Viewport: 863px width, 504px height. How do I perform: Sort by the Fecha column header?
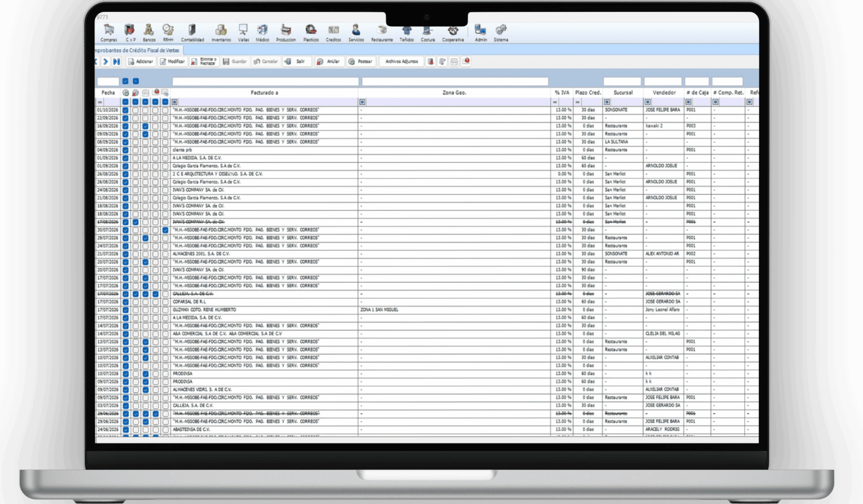108,93
